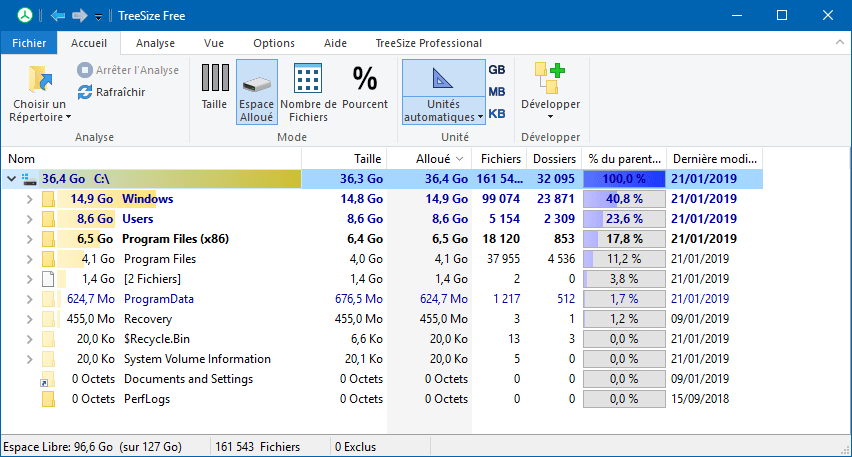Open the quick access toolbar dropdown
Image resolution: width=852 pixels, height=457 pixels.
[98, 17]
